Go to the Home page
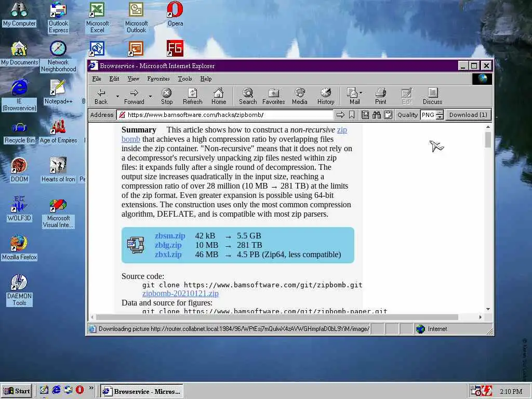The image size is (532, 399). pyautogui.click(x=219, y=96)
